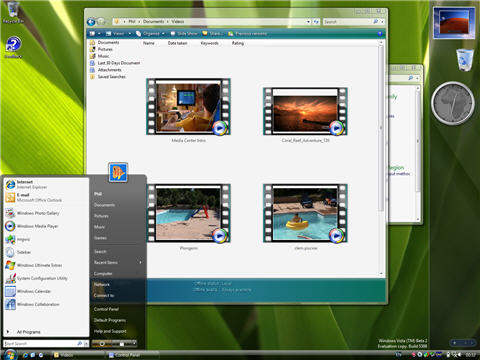Open Games in Start menu right pane

(100, 238)
